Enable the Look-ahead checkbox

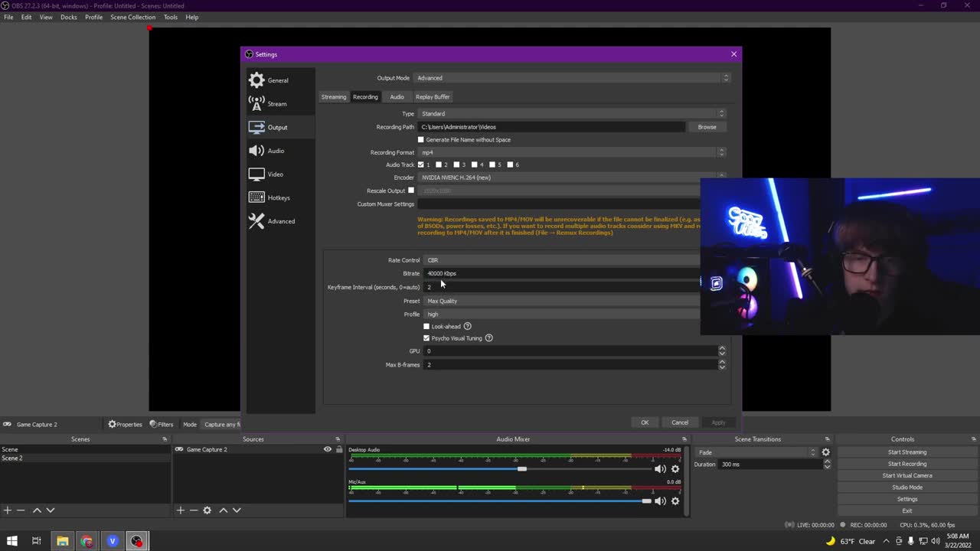coord(426,327)
